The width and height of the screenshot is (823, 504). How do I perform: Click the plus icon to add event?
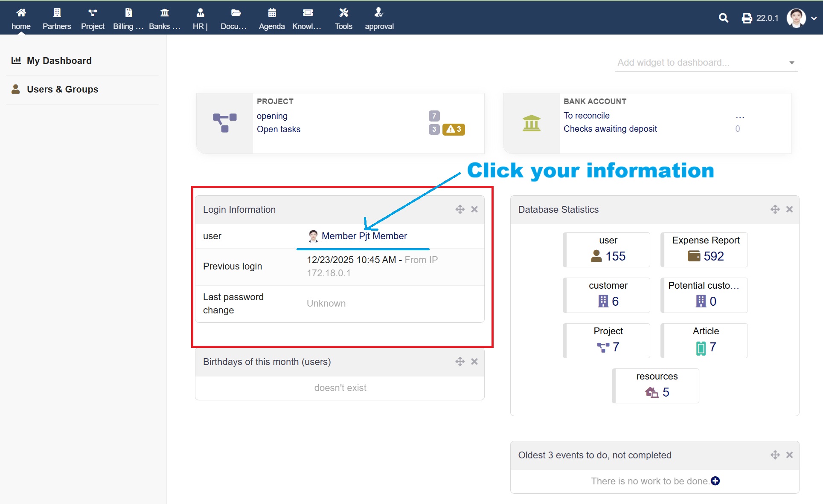tap(715, 481)
